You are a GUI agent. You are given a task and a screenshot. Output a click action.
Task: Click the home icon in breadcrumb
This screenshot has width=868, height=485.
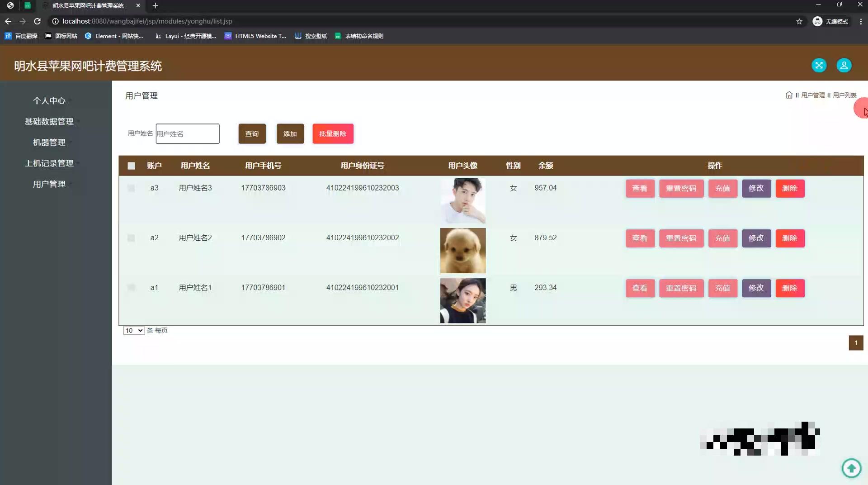pyautogui.click(x=789, y=95)
